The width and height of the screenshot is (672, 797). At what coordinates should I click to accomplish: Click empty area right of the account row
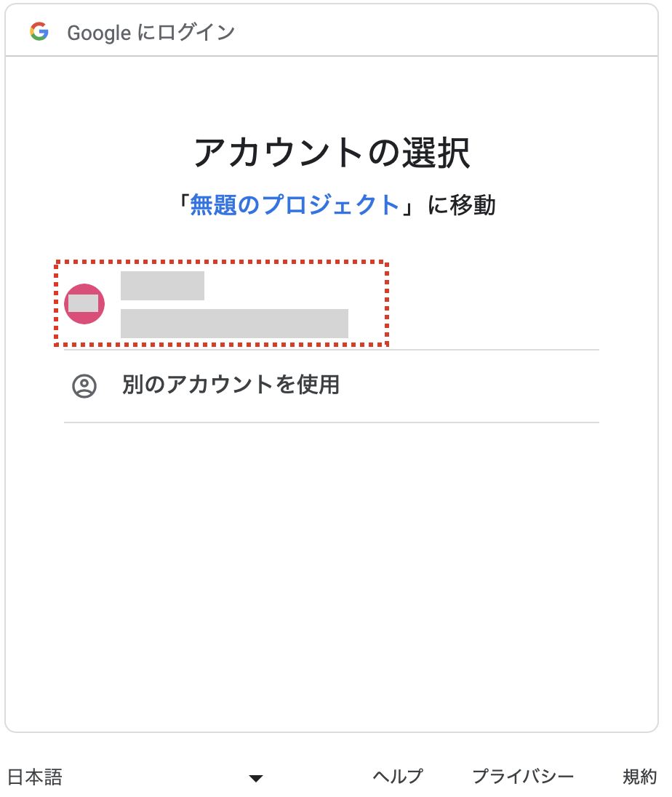pos(493,304)
